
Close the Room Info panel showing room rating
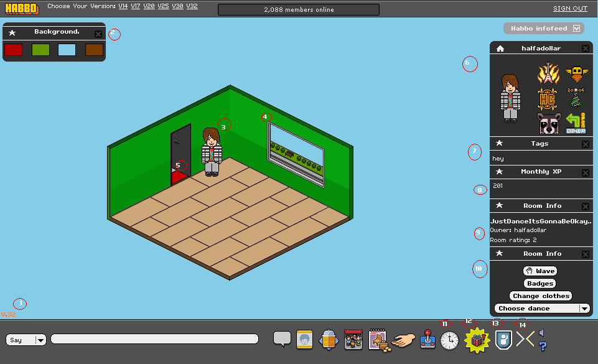click(x=586, y=207)
